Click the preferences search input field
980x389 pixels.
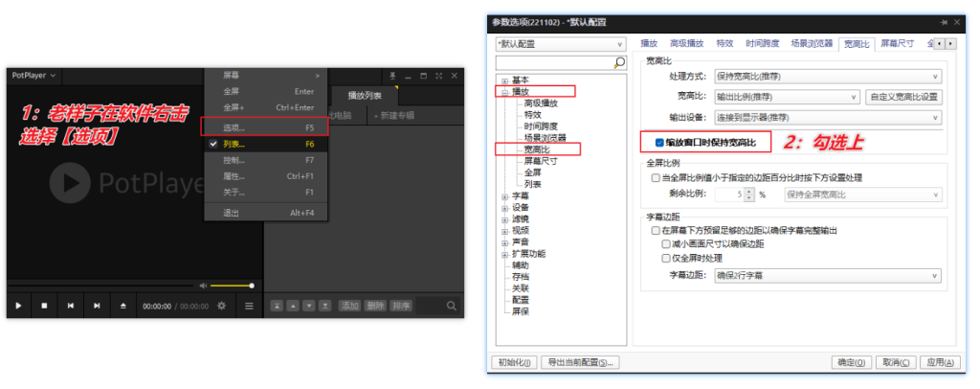pyautogui.click(x=554, y=62)
